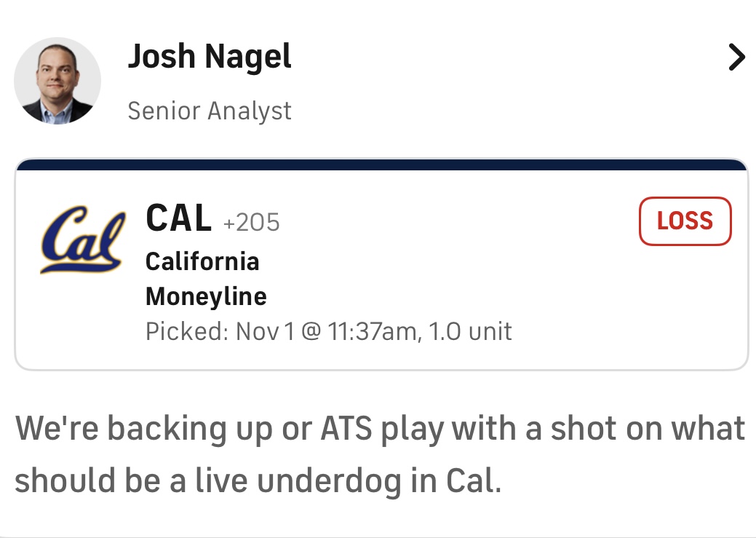
Task: Select the analysis line starting "We're backing"
Action: tap(380, 429)
